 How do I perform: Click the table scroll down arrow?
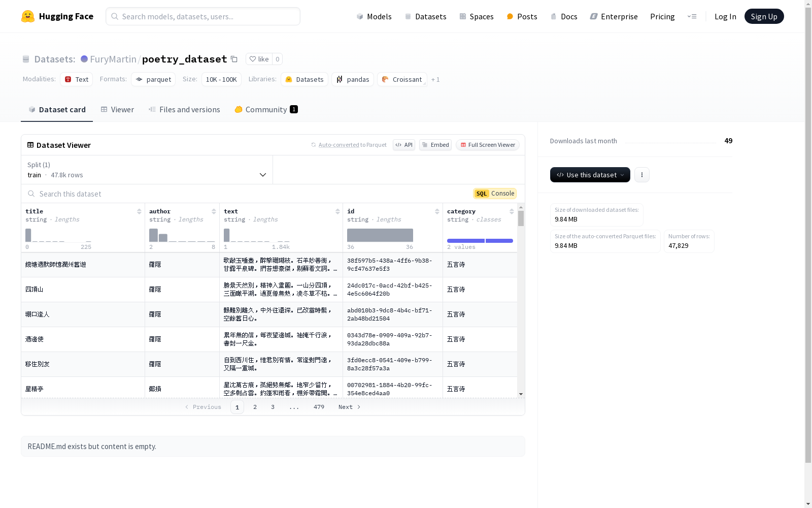pos(521,394)
